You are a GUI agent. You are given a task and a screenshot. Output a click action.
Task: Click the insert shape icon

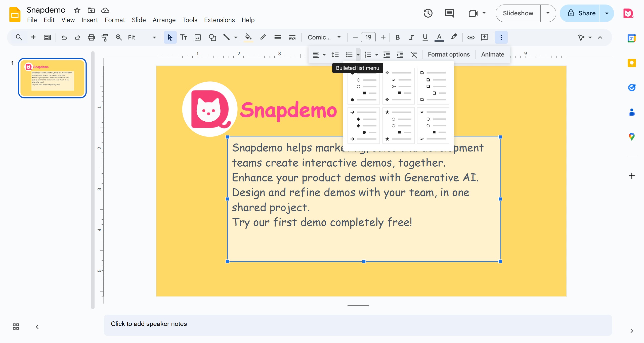tap(212, 37)
